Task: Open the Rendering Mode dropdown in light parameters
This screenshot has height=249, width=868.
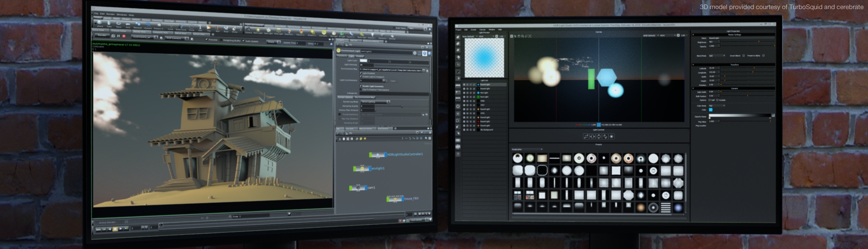Action: 375,102
